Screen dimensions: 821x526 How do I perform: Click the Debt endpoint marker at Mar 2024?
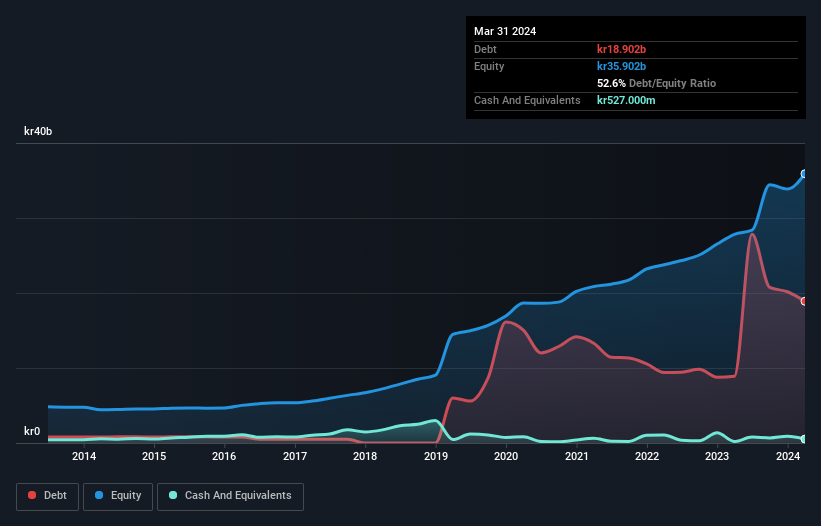point(804,301)
